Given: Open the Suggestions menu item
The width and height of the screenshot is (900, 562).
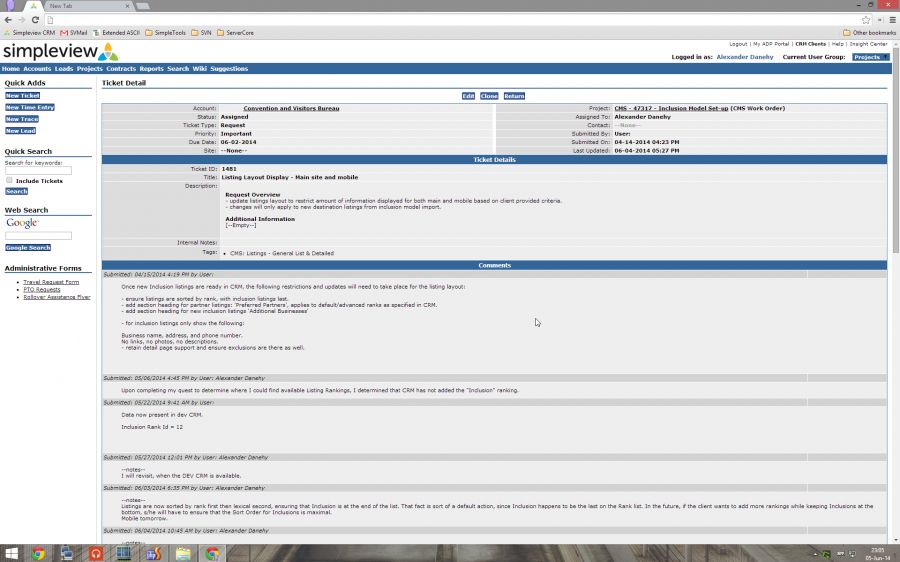Looking at the screenshot, I should [x=229, y=68].
